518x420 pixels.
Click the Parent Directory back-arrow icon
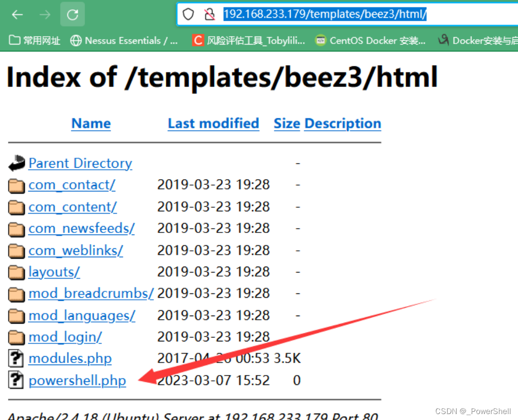(16, 163)
